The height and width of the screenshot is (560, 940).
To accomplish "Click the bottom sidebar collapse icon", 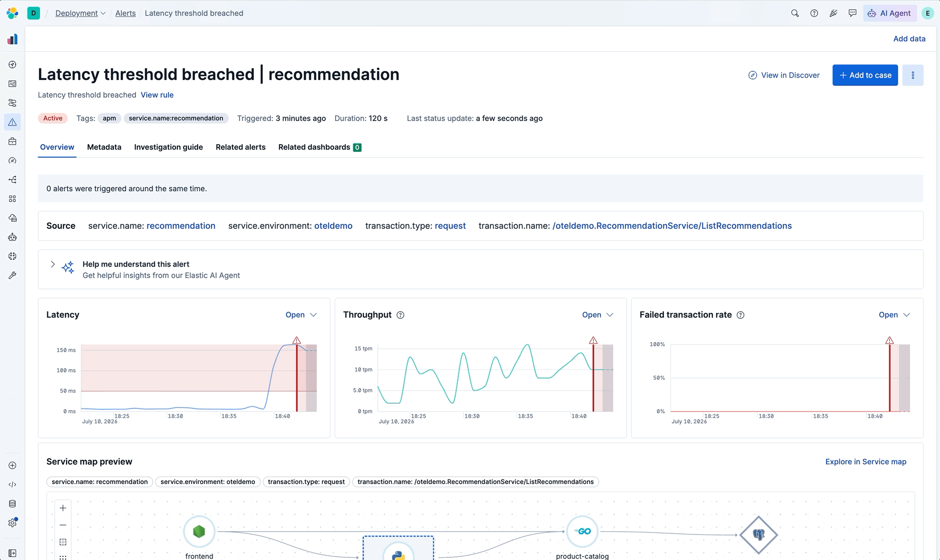I will [x=12, y=553].
